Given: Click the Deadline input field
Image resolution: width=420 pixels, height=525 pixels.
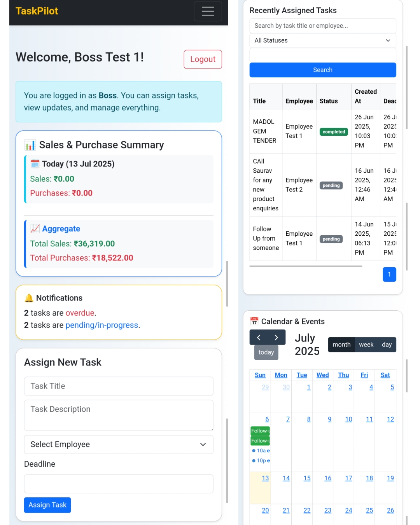Looking at the screenshot, I should 119,484.
